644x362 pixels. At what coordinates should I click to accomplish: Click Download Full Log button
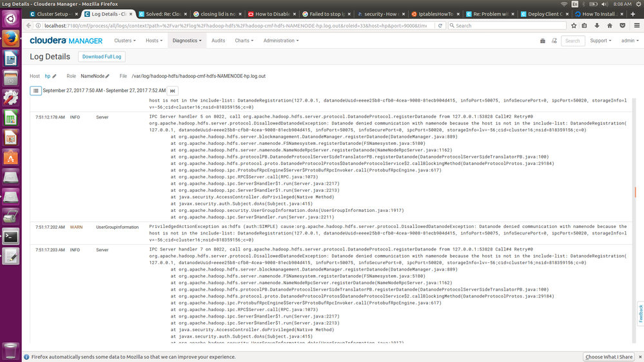pyautogui.click(x=101, y=57)
